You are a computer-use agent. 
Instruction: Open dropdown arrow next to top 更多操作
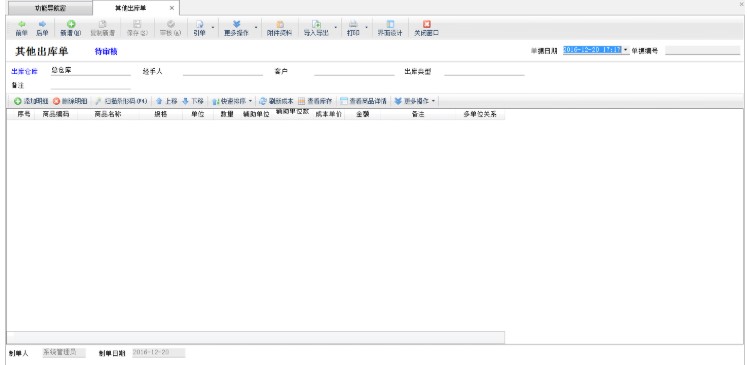click(256, 28)
